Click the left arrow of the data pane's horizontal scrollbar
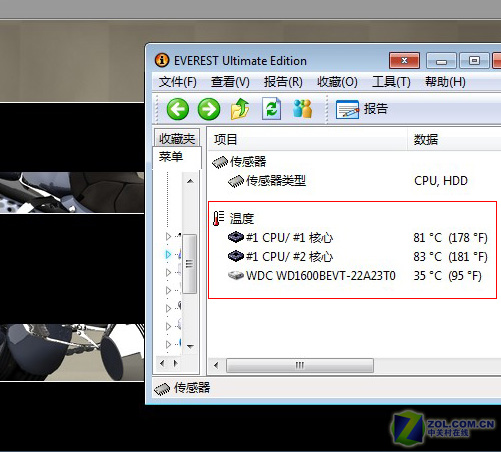 [216, 365]
